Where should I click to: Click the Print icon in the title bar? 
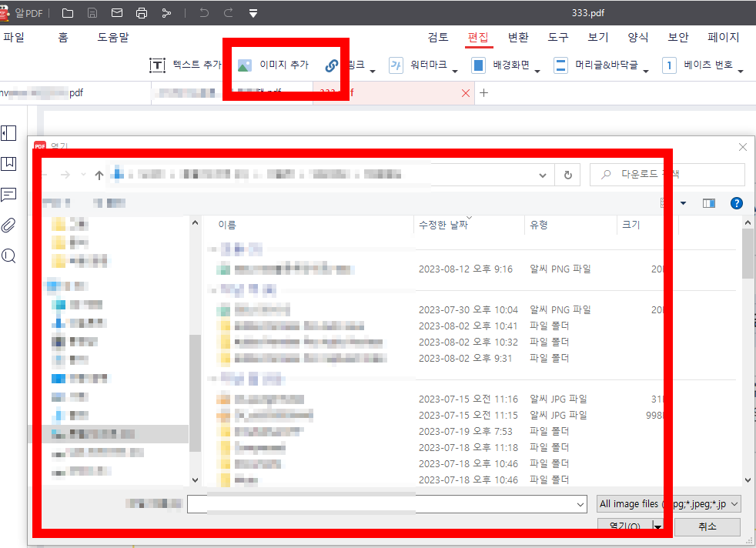tap(142, 12)
